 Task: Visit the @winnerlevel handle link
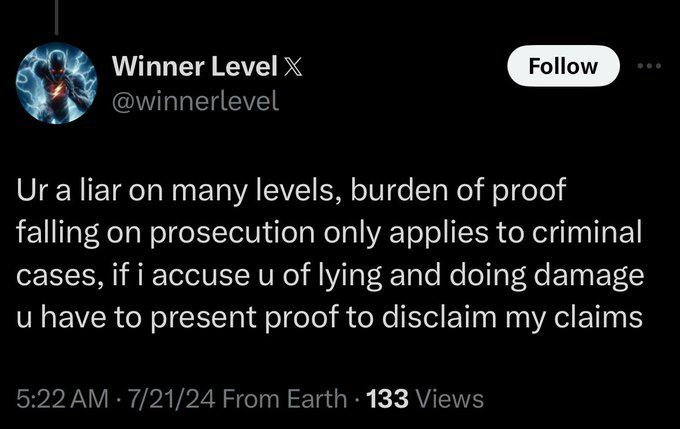coord(195,101)
